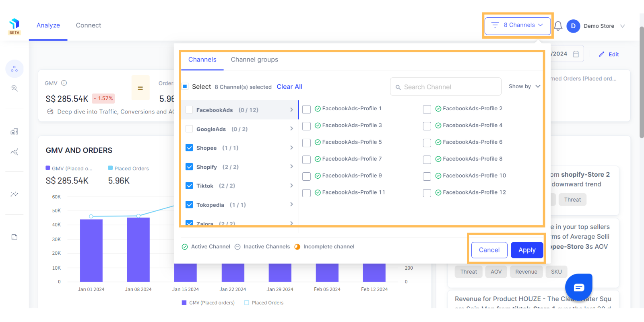Click the Apply button
Image resolution: width=644 pixels, height=322 pixels.
(x=527, y=250)
